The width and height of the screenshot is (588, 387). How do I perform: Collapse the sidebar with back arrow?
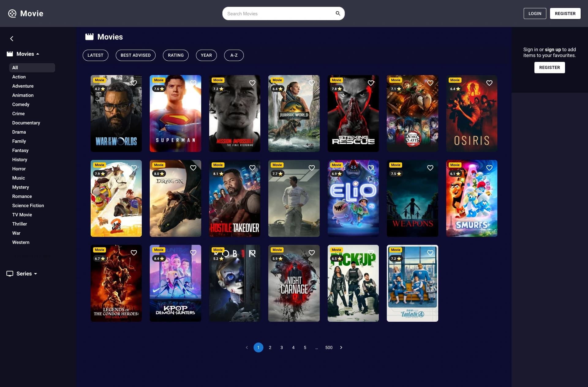(12, 39)
